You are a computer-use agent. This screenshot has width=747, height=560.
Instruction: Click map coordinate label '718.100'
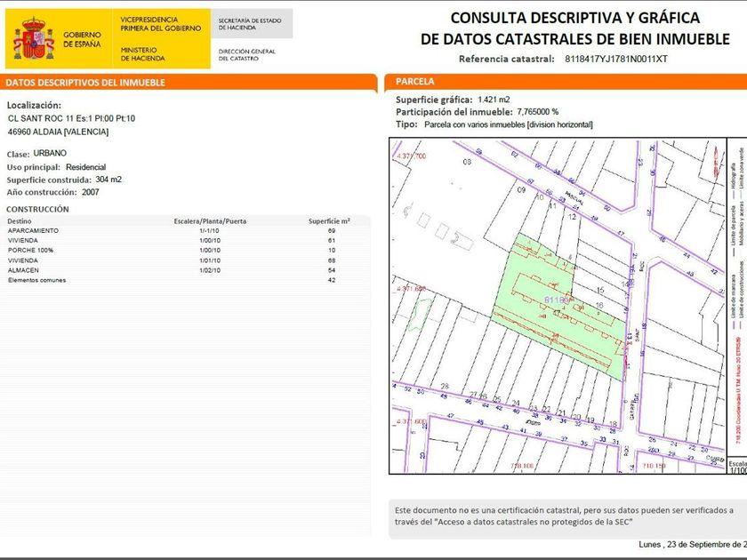click(x=522, y=466)
